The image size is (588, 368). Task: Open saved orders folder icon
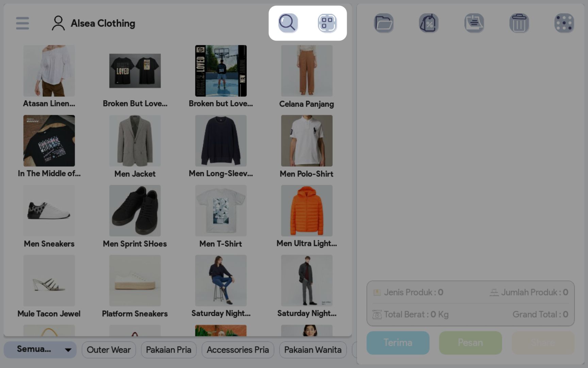(383, 23)
